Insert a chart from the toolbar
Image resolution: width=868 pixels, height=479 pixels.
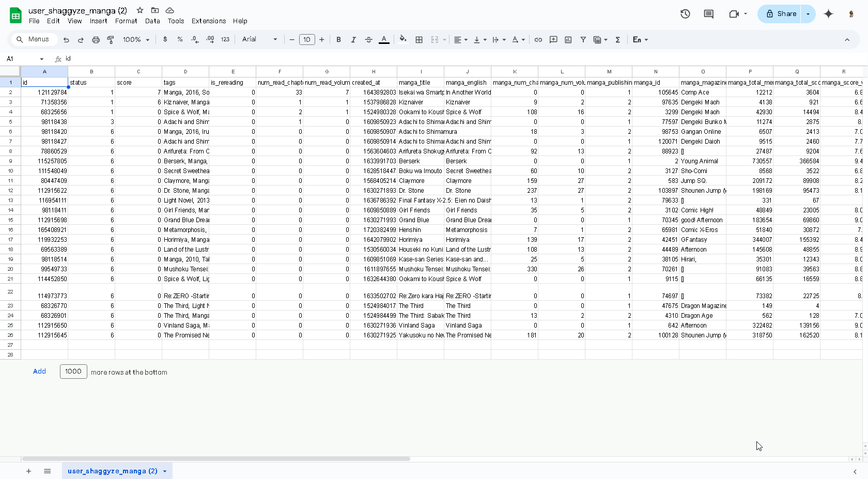(568, 40)
